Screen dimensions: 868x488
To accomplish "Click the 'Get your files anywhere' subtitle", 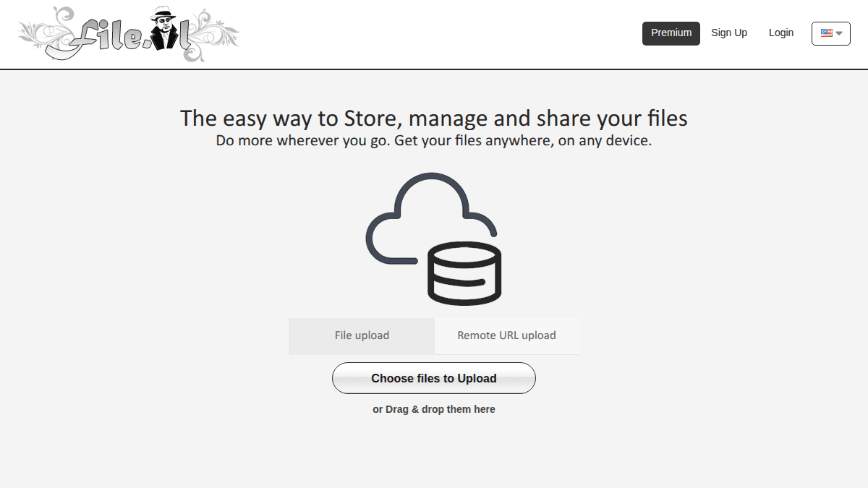I will (x=433, y=140).
